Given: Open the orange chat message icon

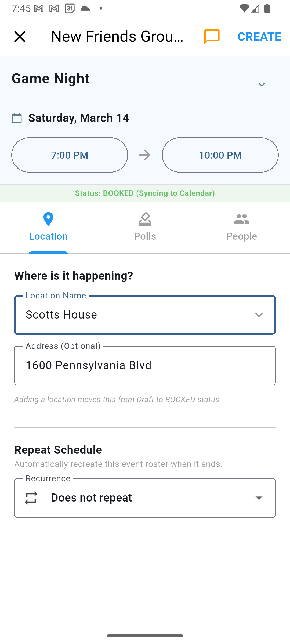Looking at the screenshot, I should (212, 36).
